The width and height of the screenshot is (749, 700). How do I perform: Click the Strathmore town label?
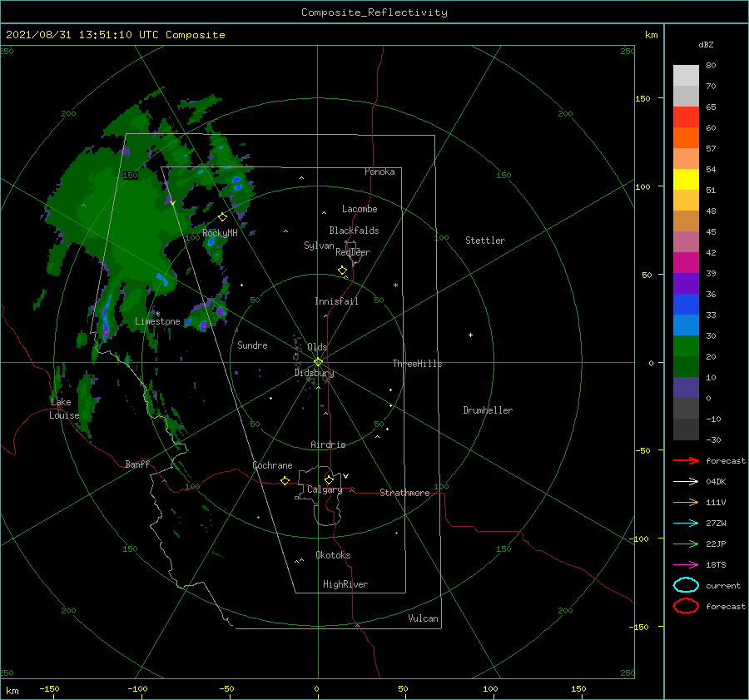click(x=404, y=493)
